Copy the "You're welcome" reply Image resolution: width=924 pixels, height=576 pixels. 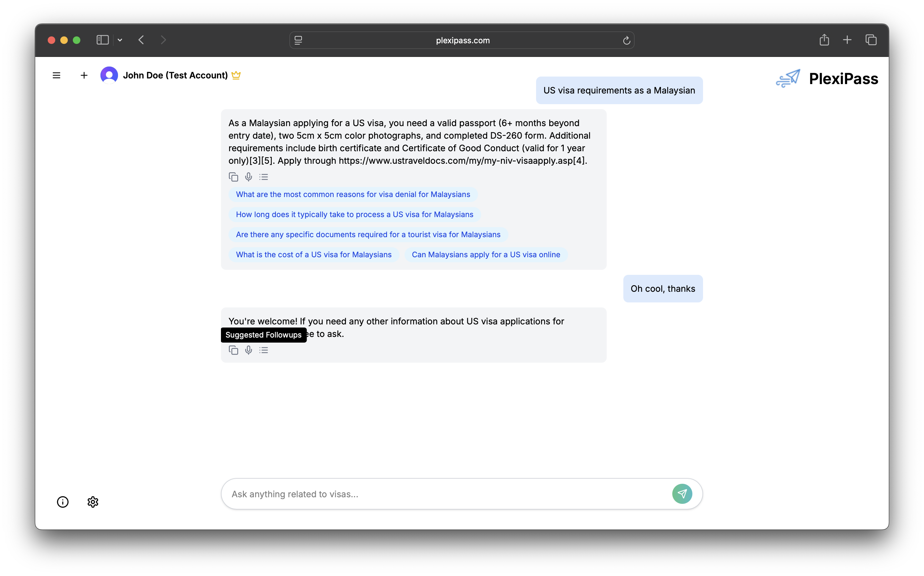click(x=233, y=350)
